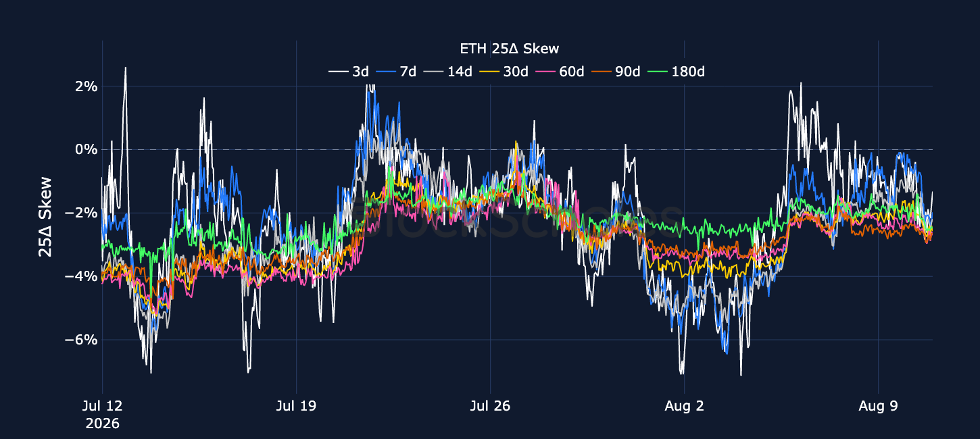Screen dimensions: 980x439
Task: Click the Aug 9 x-axis label
Action: [878, 407]
